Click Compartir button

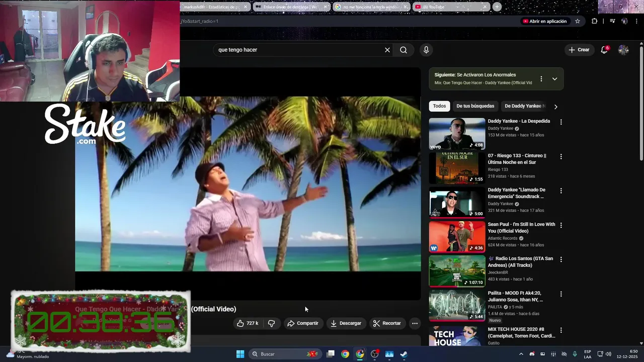(303, 323)
